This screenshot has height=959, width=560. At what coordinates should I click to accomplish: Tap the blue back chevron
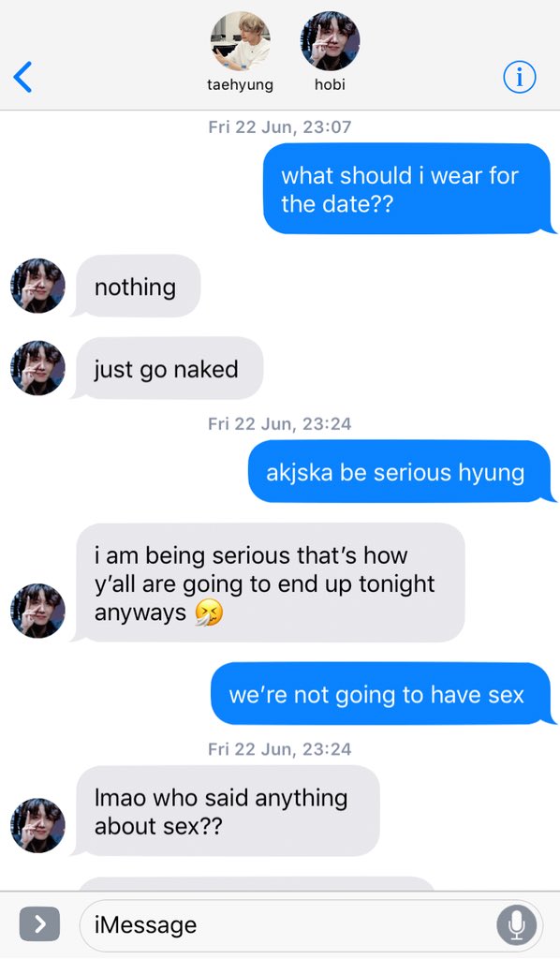[22, 77]
